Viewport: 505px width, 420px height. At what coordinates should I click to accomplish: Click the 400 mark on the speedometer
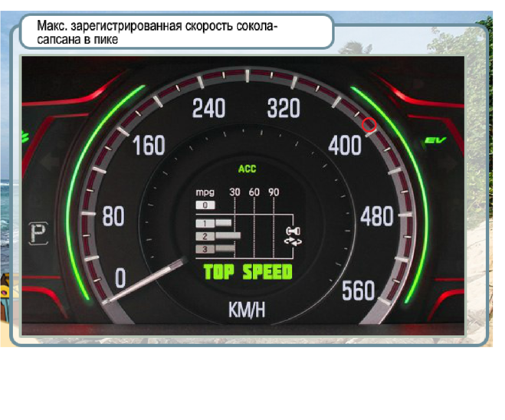(x=344, y=145)
